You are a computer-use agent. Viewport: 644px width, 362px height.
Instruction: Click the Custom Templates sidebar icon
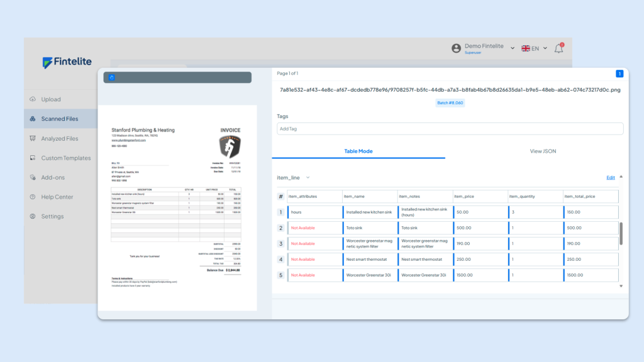click(x=33, y=158)
